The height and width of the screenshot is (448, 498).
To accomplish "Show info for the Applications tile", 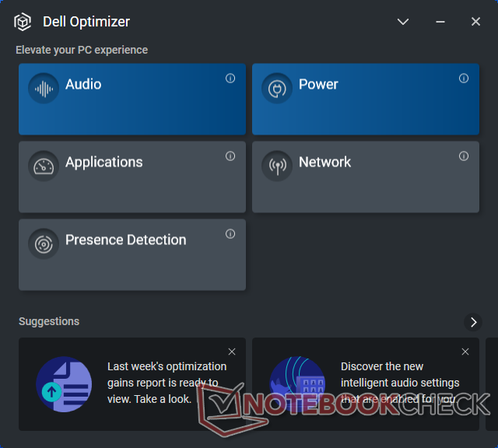I will pyautogui.click(x=230, y=156).
